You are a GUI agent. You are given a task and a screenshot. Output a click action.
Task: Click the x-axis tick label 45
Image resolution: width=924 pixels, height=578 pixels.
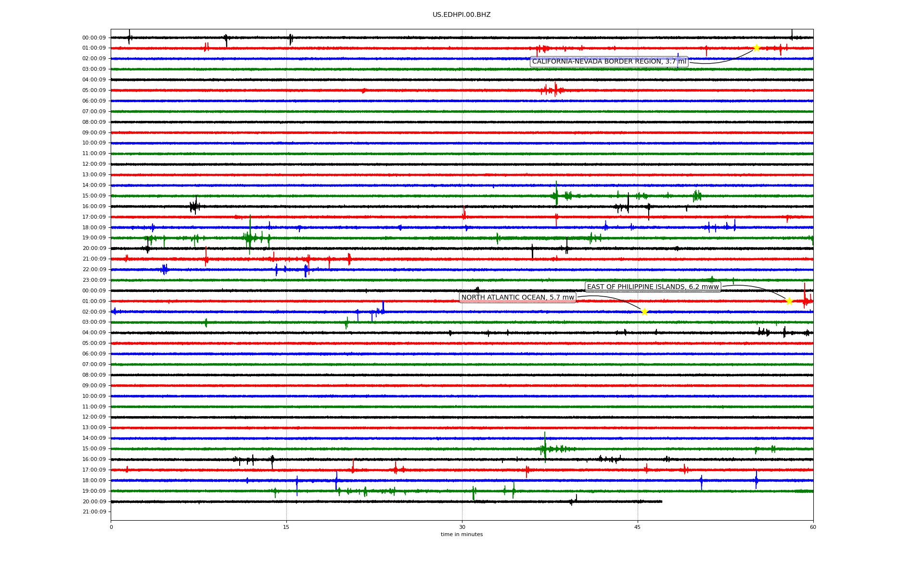pyautogui.click(x=638, y=527)
